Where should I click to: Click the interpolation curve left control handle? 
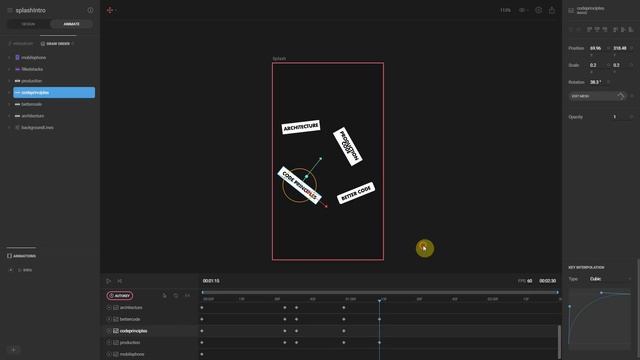[570, 307]
